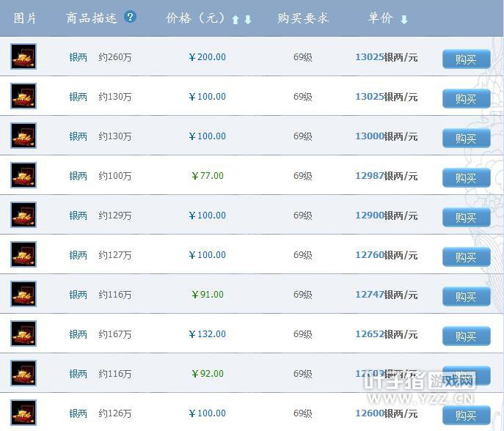The height and width of the screenshot is (431, 504).
Task: Buy the ¥132.00 listing of 约167万
Action: point(466,336)
